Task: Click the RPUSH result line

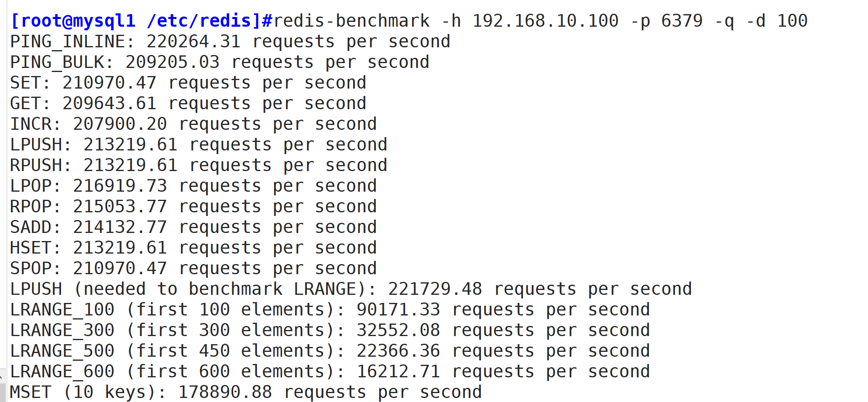Action: 199,165
